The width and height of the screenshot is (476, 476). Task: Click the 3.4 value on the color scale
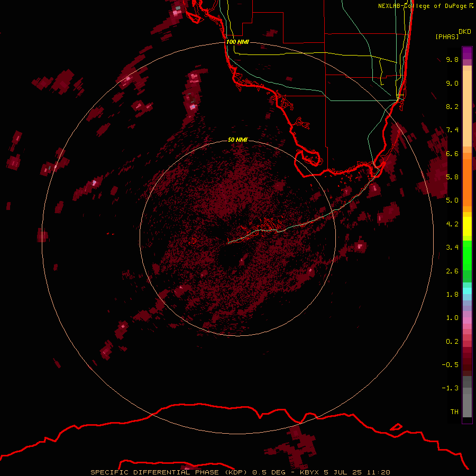pos(452,248)
